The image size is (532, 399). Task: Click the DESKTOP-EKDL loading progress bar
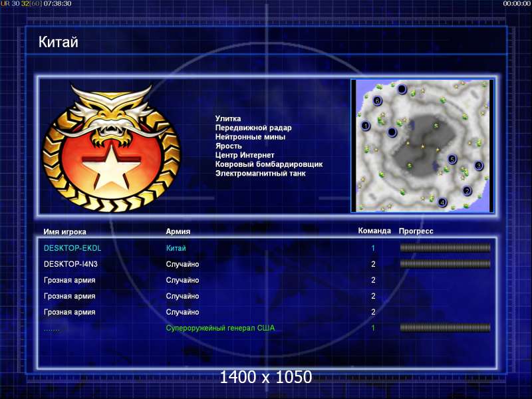click(x=445, y=247)
